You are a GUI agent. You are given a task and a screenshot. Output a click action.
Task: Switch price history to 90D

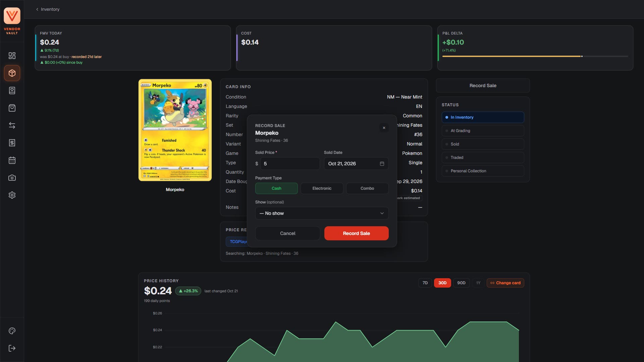[461, 283]
